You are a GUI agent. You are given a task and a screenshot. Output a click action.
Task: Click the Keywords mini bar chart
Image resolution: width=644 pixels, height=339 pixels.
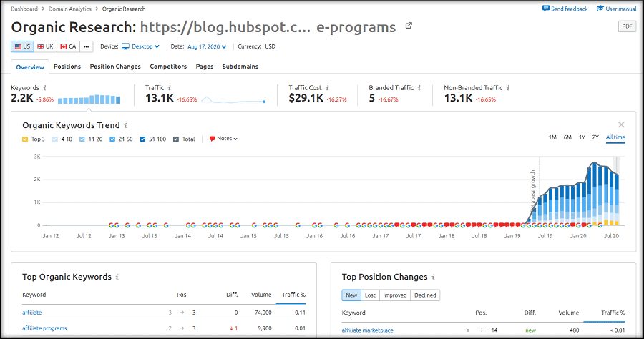click(89, 99)
